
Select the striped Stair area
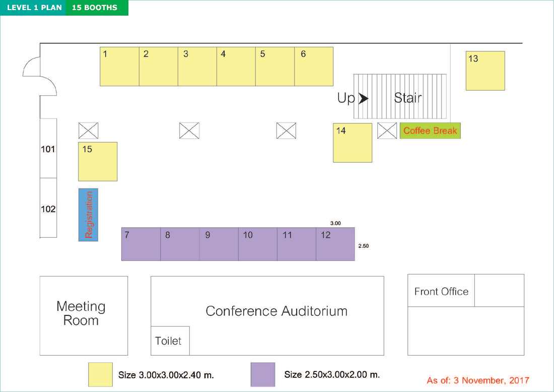400,96
